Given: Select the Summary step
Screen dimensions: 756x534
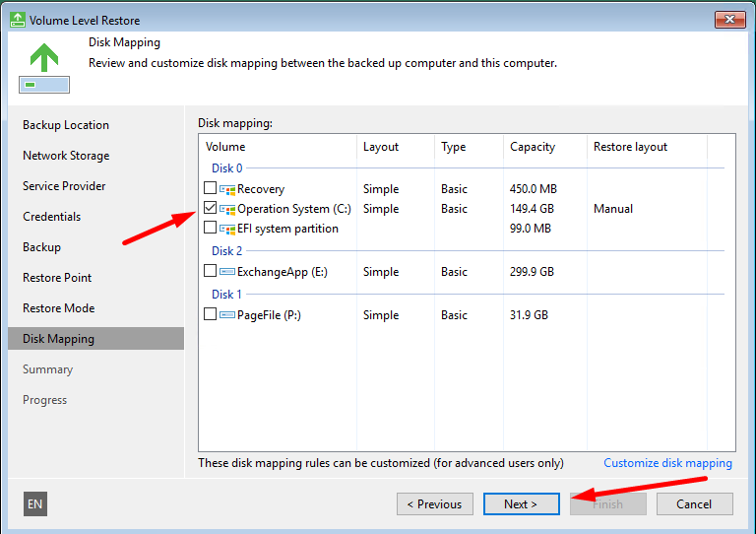Looking at the screenshot, I should (47, 369).
